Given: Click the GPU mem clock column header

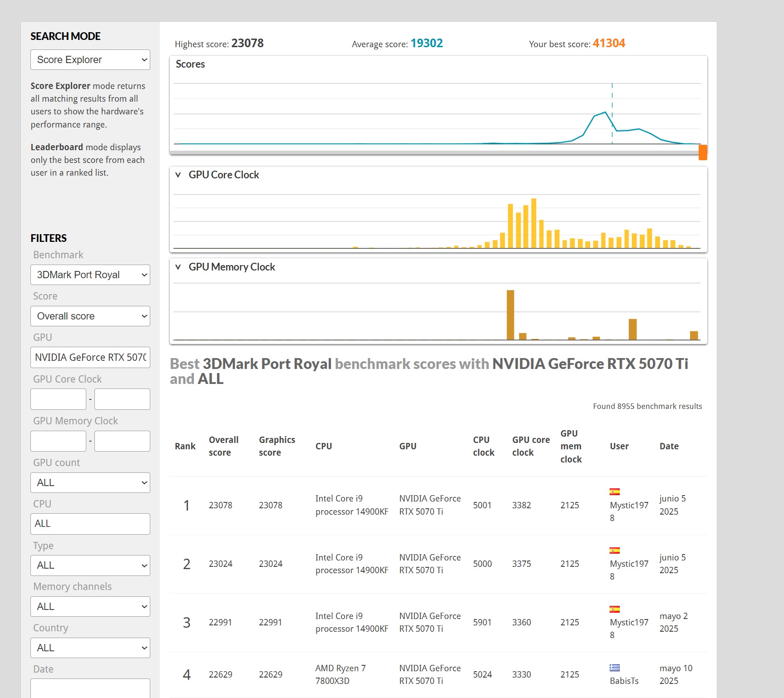Looking at the screenshot, I should (x=571, y=446).
